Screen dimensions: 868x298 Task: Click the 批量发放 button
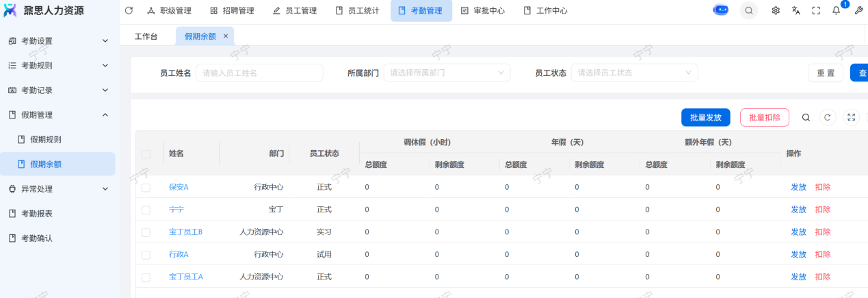tap(705, 117)
